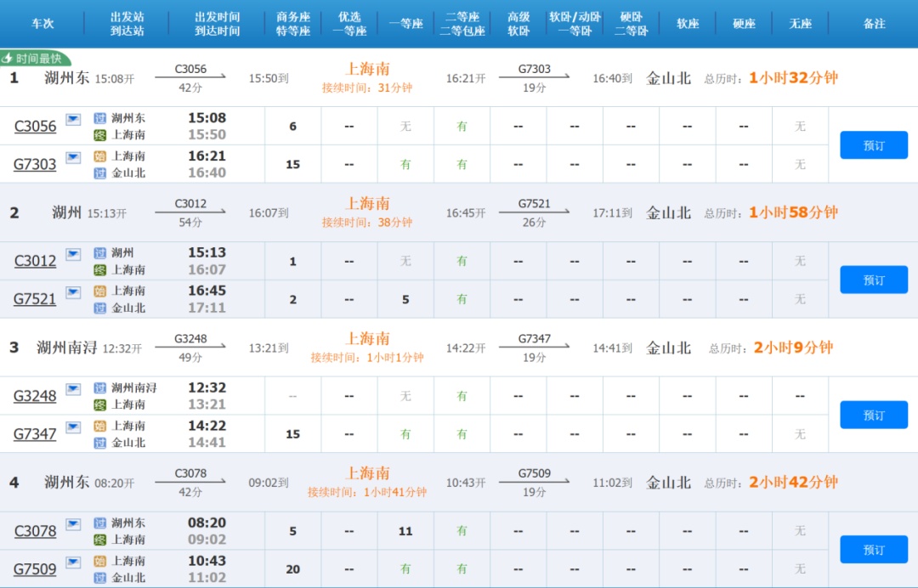
Task: Open the G7521 train number link
Action: pos(35,299)
